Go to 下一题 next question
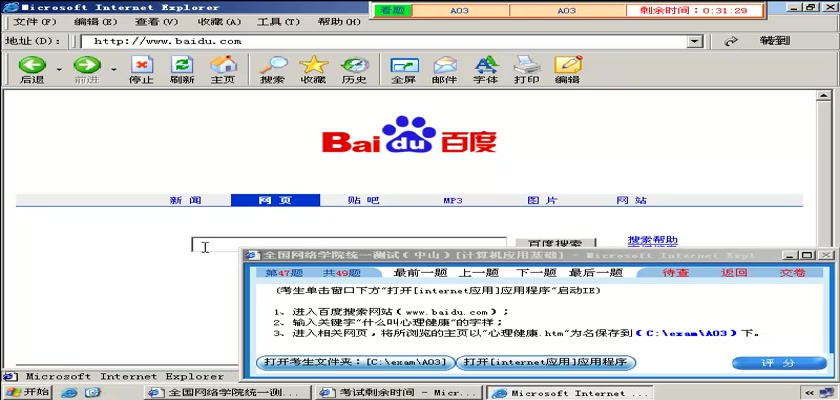Image resolution: width=840 pixels, height=400 pixels. (536, 273)
